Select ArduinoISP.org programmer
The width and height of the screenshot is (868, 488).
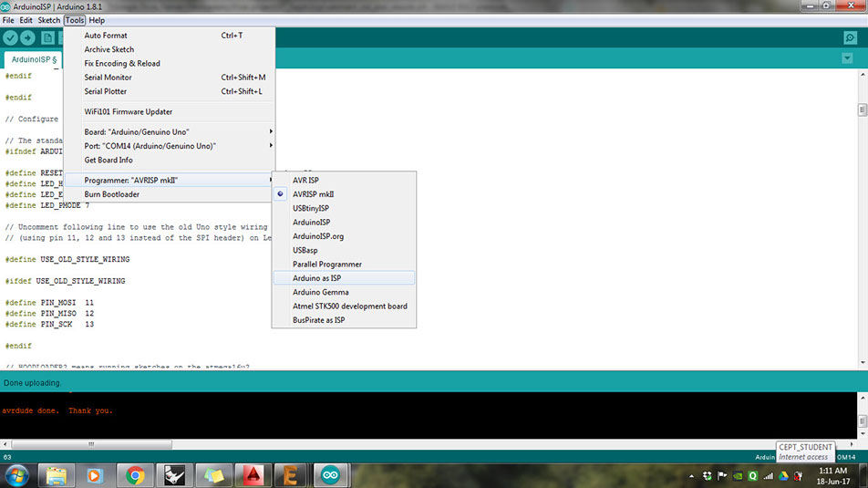coord(344,236)
